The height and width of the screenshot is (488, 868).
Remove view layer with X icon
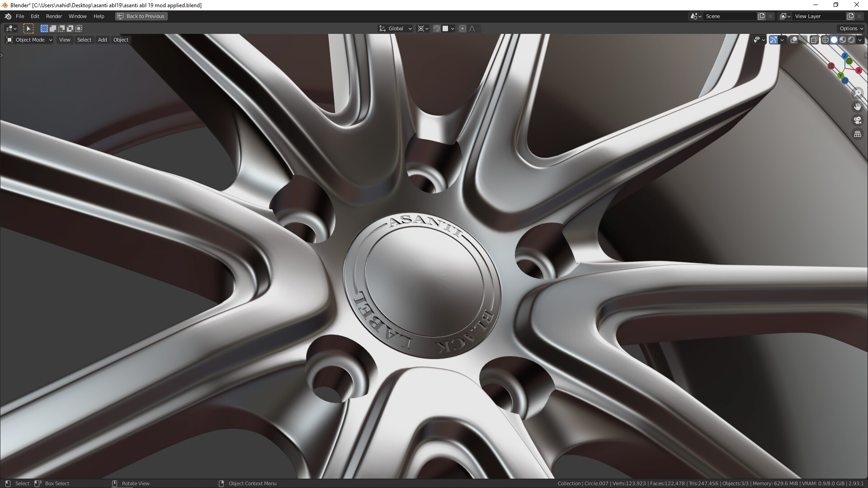click(x=860, y=16)
